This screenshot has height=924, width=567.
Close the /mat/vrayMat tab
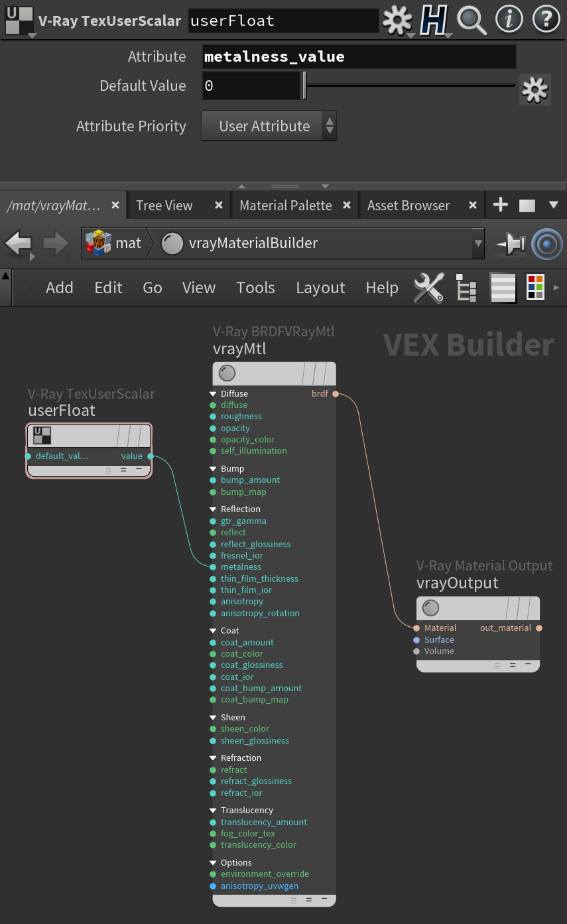(115, 206)
